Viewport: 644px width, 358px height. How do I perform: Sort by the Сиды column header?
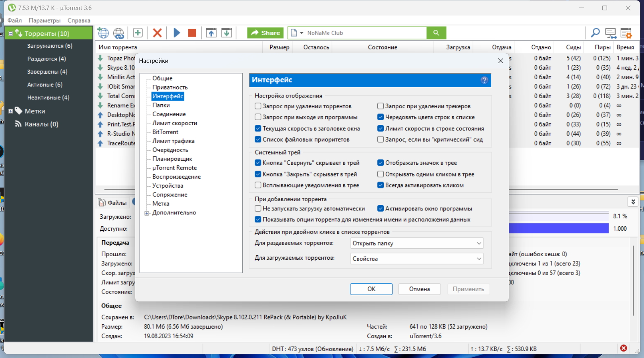(x=573, y=47)
